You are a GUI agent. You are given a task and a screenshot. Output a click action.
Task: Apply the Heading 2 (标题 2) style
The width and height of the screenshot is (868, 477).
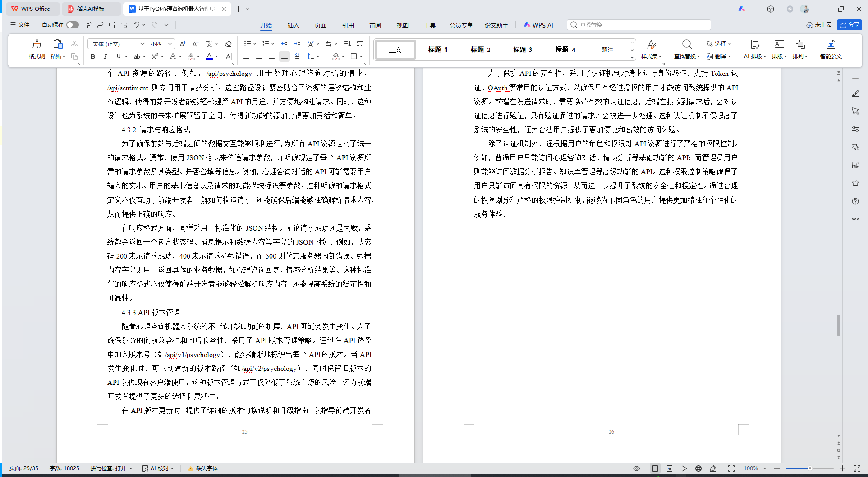click(x=480, y=50)
